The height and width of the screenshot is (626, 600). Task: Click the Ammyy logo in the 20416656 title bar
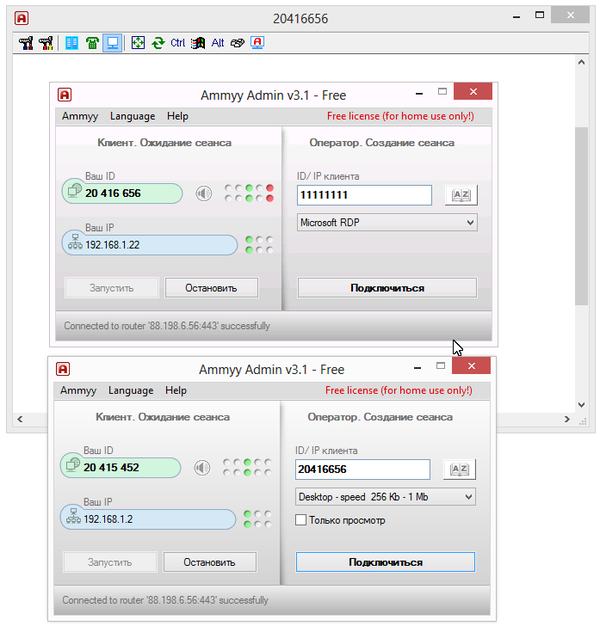22,18
